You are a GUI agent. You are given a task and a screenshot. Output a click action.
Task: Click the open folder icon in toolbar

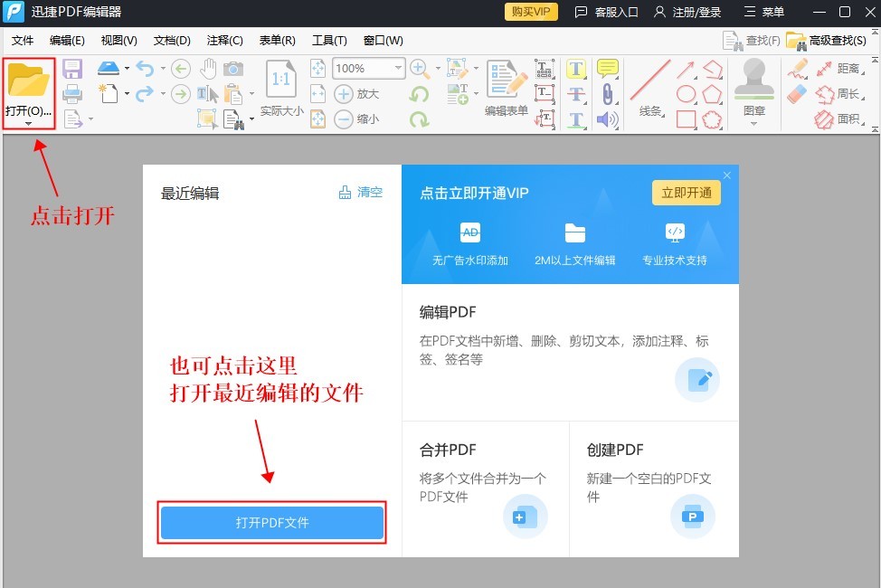[x=29, y=80]
